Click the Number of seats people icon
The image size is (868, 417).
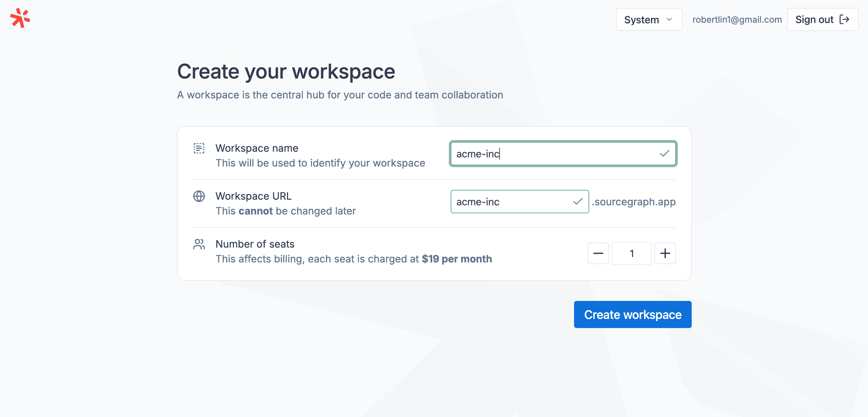coord(199,244)
